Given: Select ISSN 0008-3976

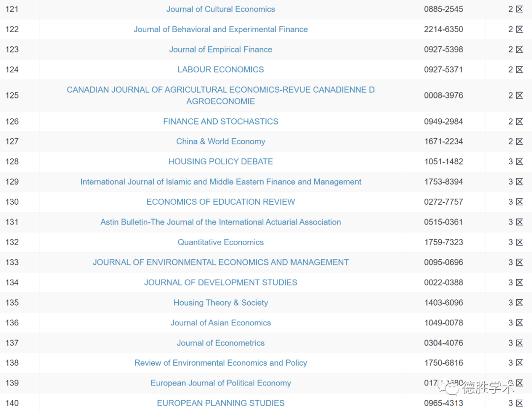Looking at the screenshot, I should click(x=443, y=95).
